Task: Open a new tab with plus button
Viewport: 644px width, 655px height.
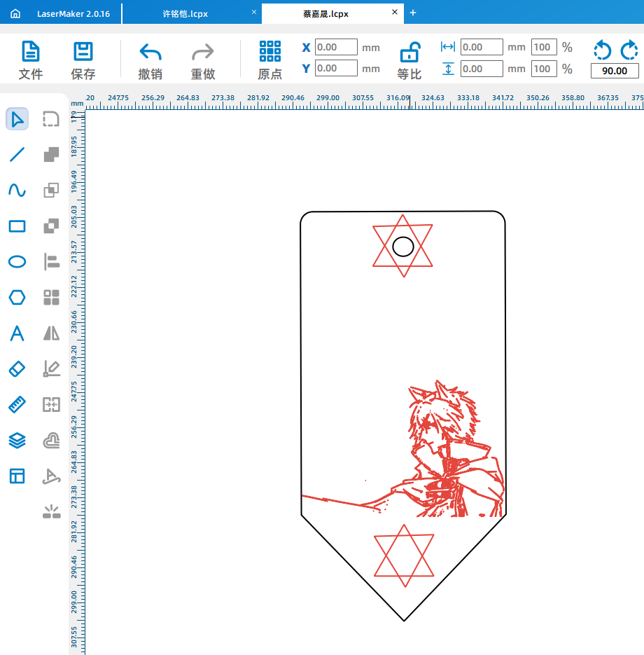Action: pyautogui.click(x=413, y=13)
